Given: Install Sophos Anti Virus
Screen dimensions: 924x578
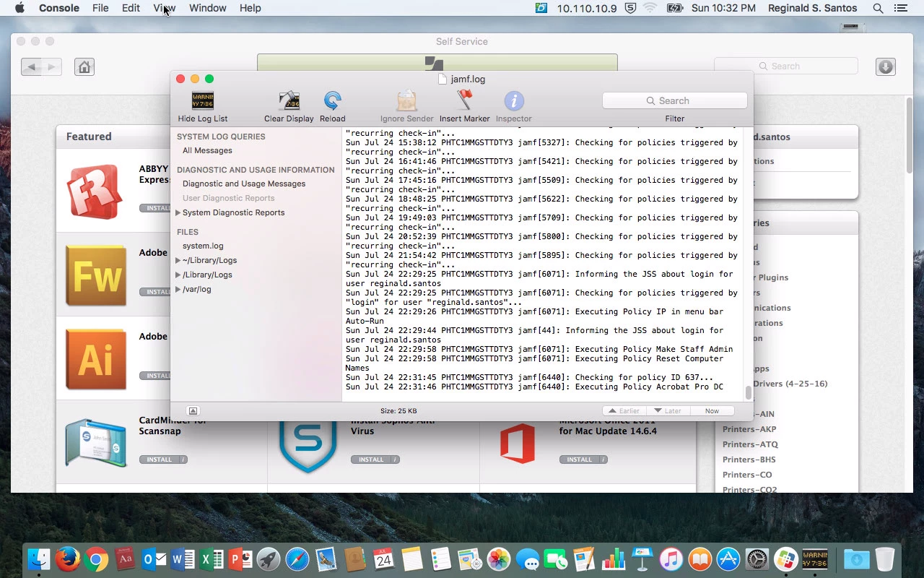Looking at the screenshot, I should point(370,460).
